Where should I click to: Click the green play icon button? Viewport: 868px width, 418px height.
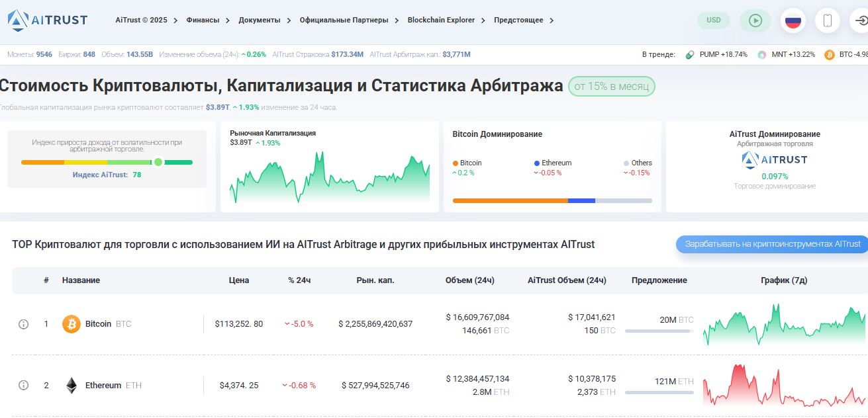pyautogui.click(x=755, y=21)
